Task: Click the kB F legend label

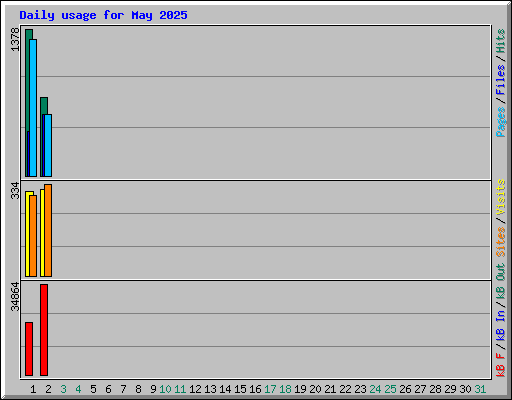Action: point(501,365)
